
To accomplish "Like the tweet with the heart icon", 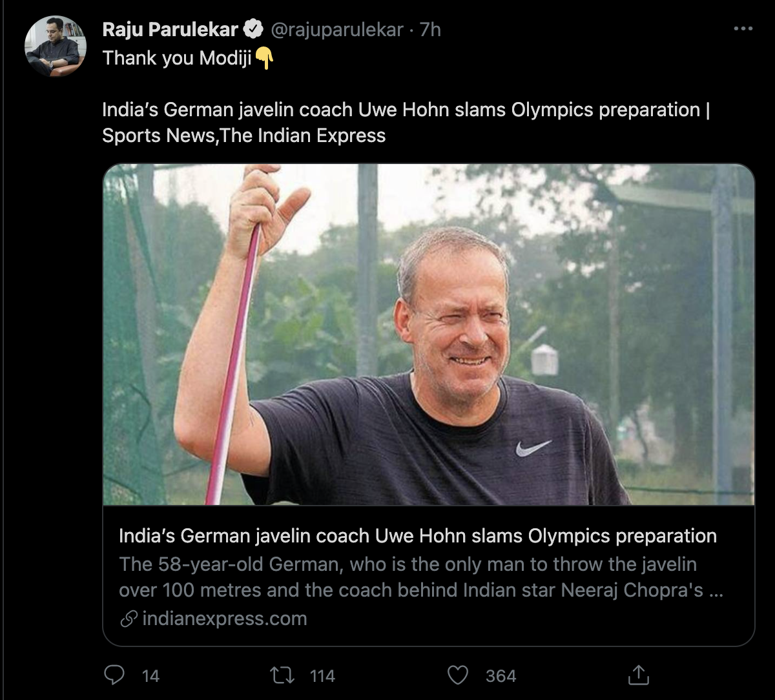I will [458, 675].
